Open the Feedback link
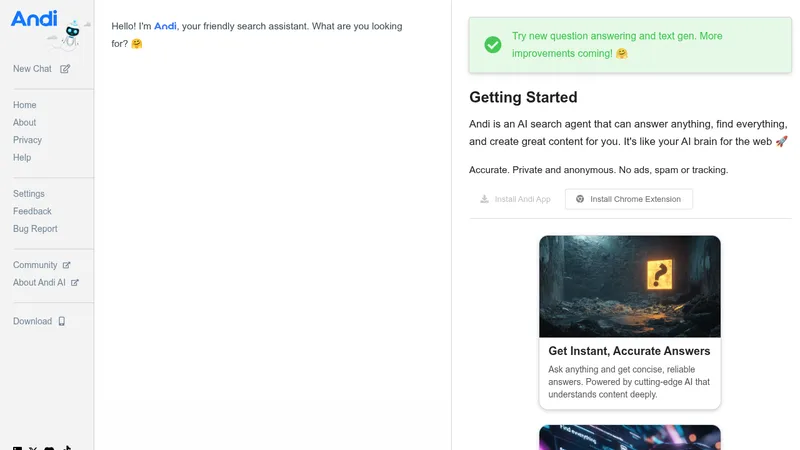800x450 pixels. click(32, 211)
